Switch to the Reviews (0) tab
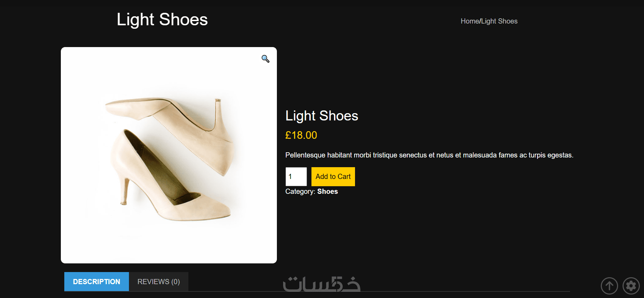 pyautogui.click(x=159, y=282)
